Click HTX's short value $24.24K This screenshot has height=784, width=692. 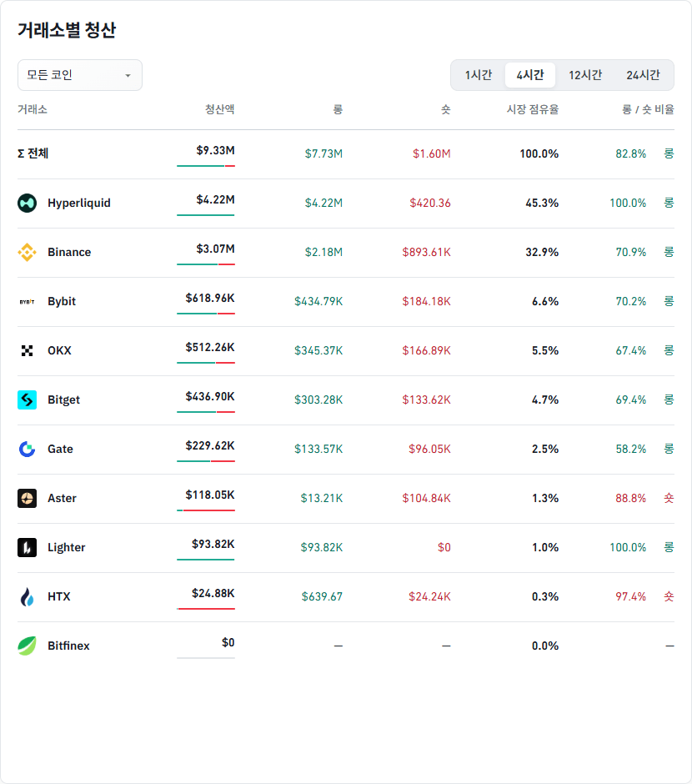click(x=429, y=596)
